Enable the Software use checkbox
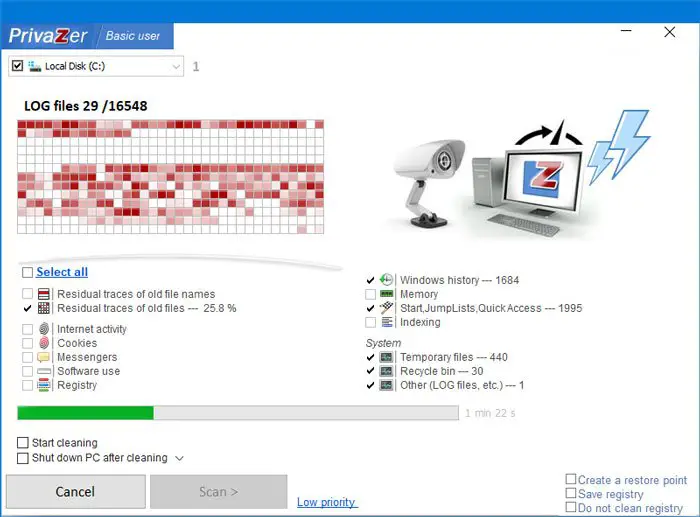The width and height of the screenshot is (700, 517). pyautogui.click(x=27, y=371)
